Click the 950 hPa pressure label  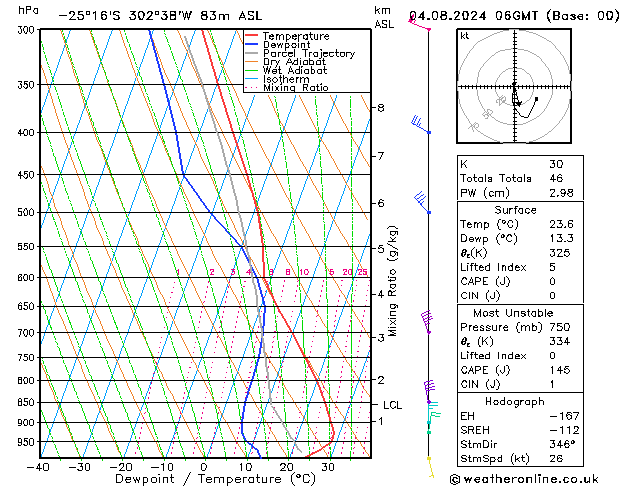[28, 442]
